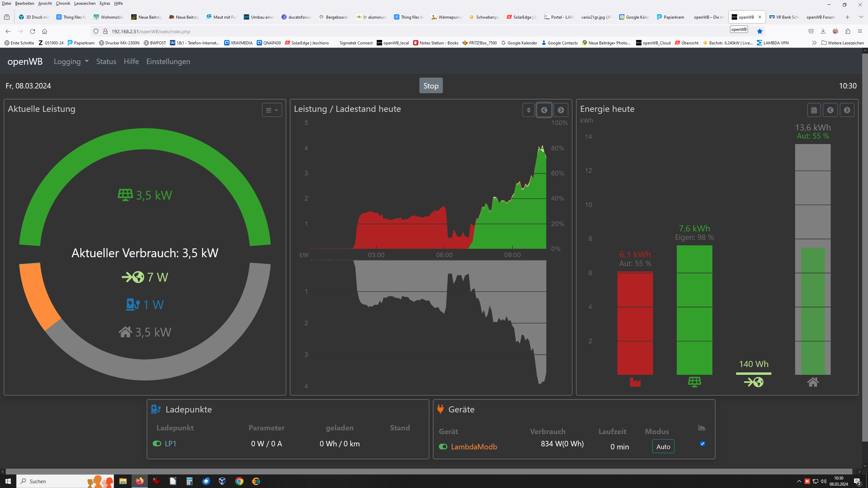
Task: Click the green solar panel legend icon
Action: [694, 382]
